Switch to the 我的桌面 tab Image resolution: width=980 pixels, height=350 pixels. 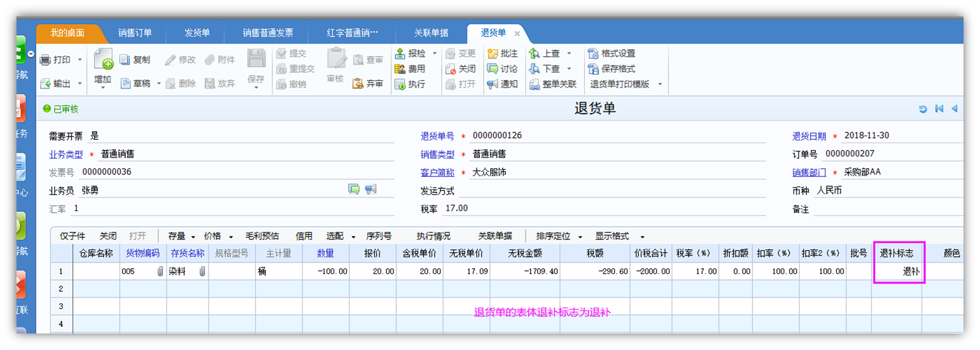pos(68,33)
